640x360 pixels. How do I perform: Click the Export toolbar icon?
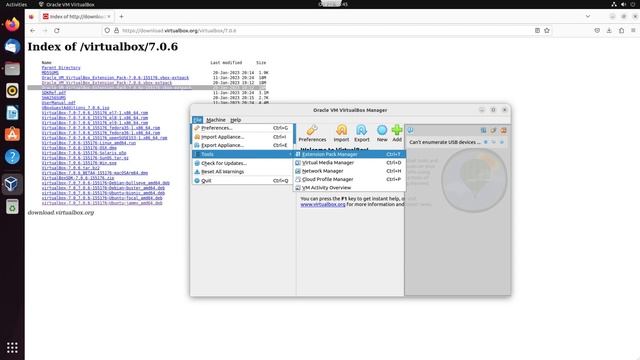tap(362, 133)
